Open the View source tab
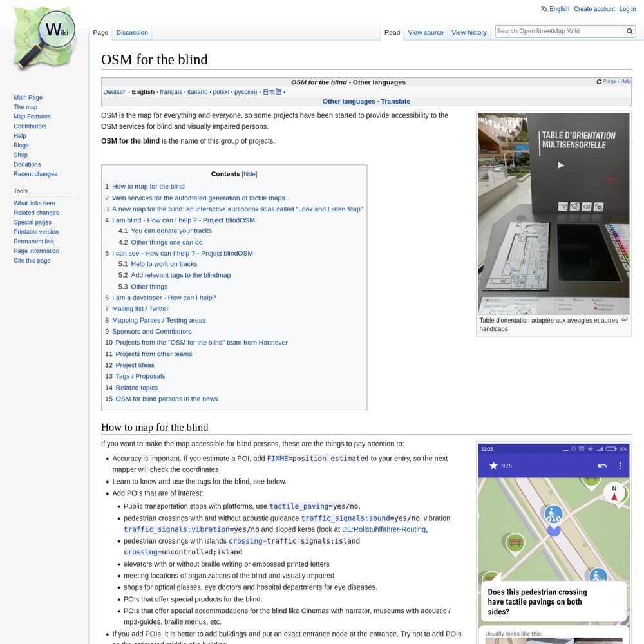Image resolution: width=644 pixels, height=644 pixels. pyautogui.click(x=426, y=32)
